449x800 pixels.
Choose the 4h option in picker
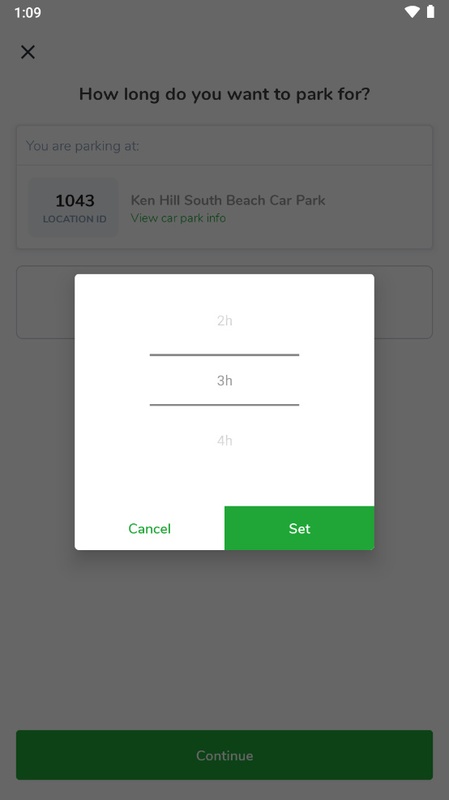tap(224, 440)
